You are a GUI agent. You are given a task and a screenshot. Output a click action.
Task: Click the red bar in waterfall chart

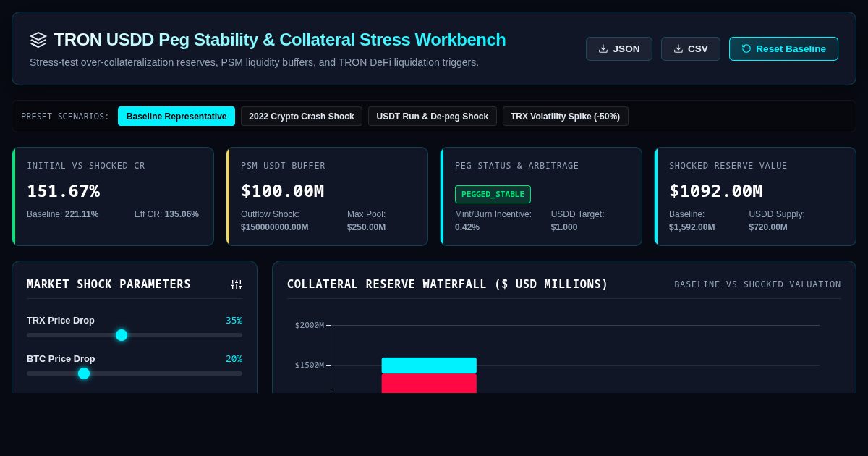point(429,384)
